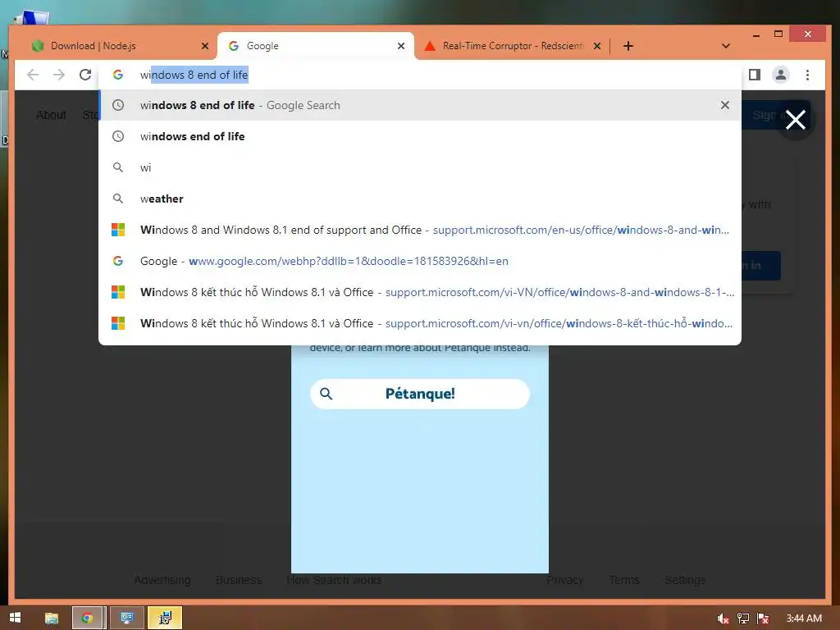
Task: Click the network tray icon
Action: [x=743, y=619]
